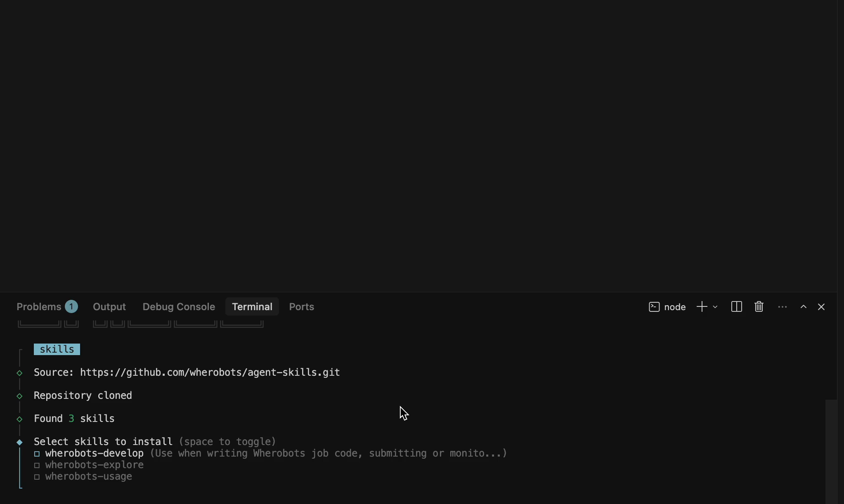Toggle the wherobots-explore skill checkbox
The image size is (844, 504).
[x=38, y=466]
